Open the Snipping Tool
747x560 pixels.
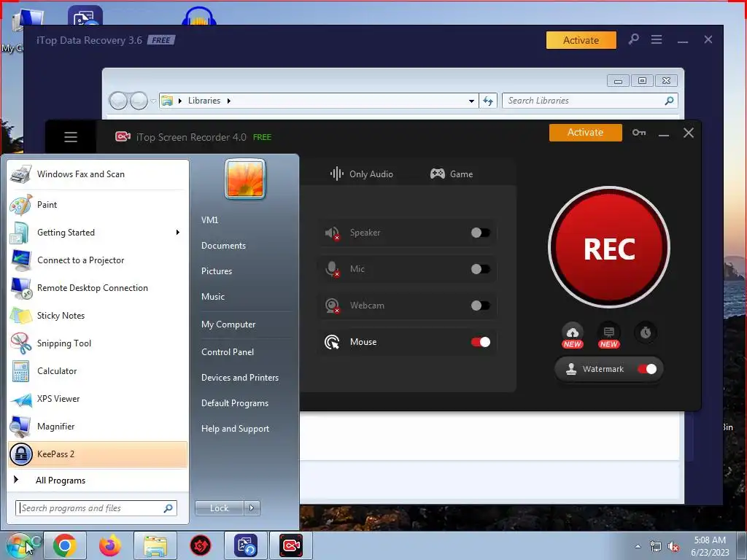98,343
